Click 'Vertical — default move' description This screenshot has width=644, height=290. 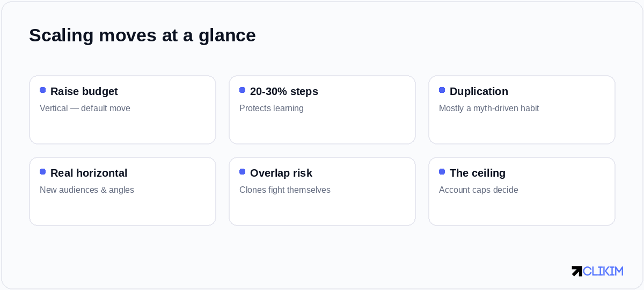click(85, 108)
